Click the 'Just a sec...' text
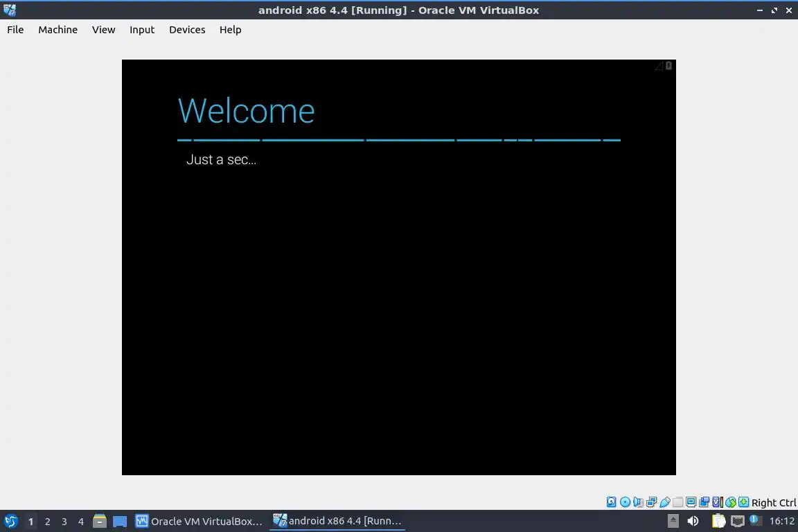798x532 pixels. pyautogui.click(x=221, y=159)
